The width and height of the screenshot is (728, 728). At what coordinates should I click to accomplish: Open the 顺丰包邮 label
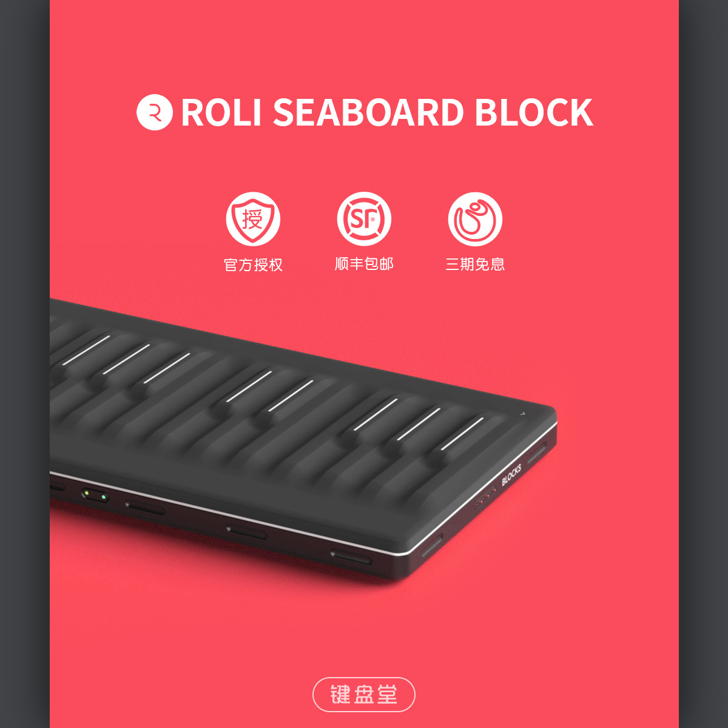pyautogui.click(x=364, y=264)
